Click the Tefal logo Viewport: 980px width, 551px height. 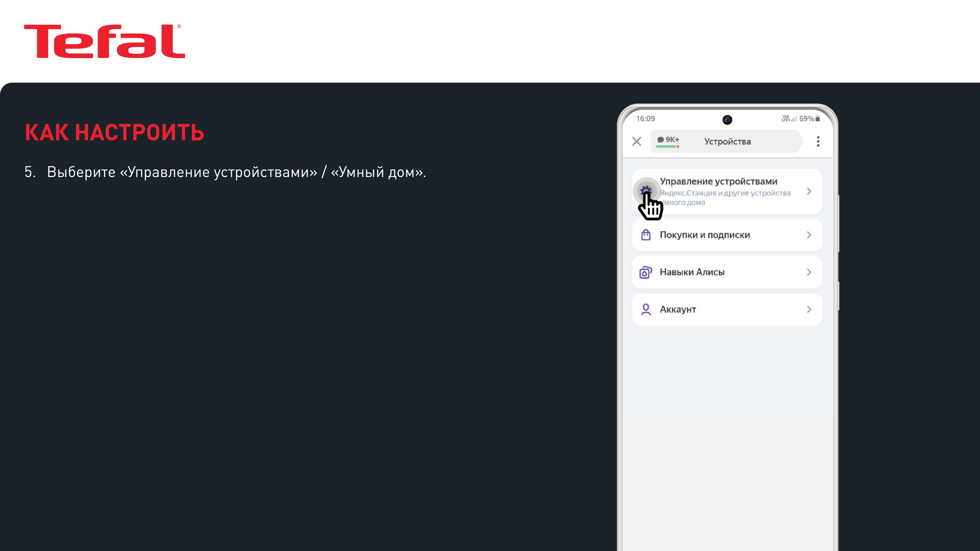(x=105, y=41)
